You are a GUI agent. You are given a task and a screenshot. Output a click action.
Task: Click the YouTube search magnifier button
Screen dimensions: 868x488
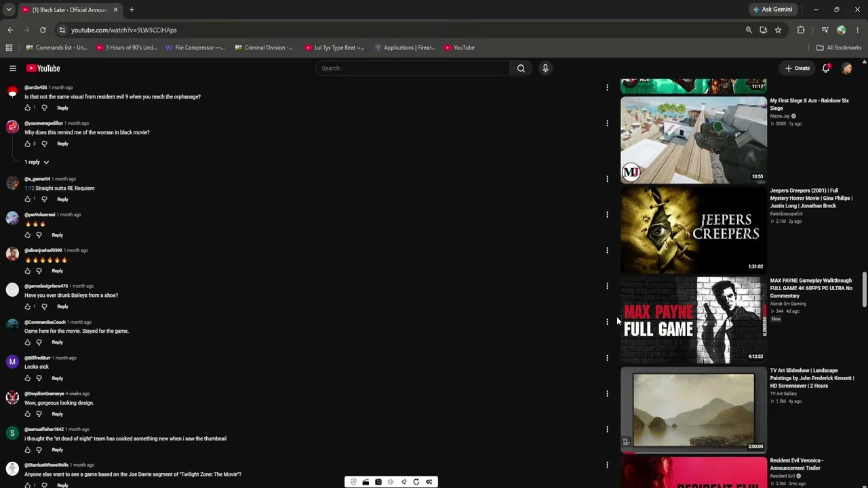(x=521, y=68)
